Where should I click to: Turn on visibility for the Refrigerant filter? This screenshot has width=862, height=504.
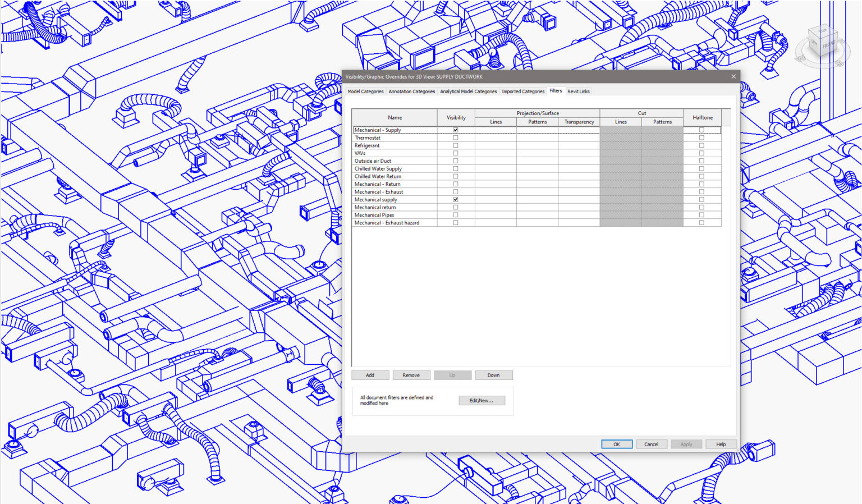456,145
